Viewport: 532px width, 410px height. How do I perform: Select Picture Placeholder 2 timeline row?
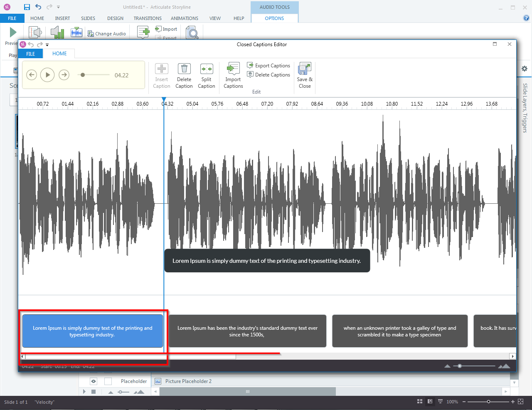pyautogui.click(x=331, y=381)
